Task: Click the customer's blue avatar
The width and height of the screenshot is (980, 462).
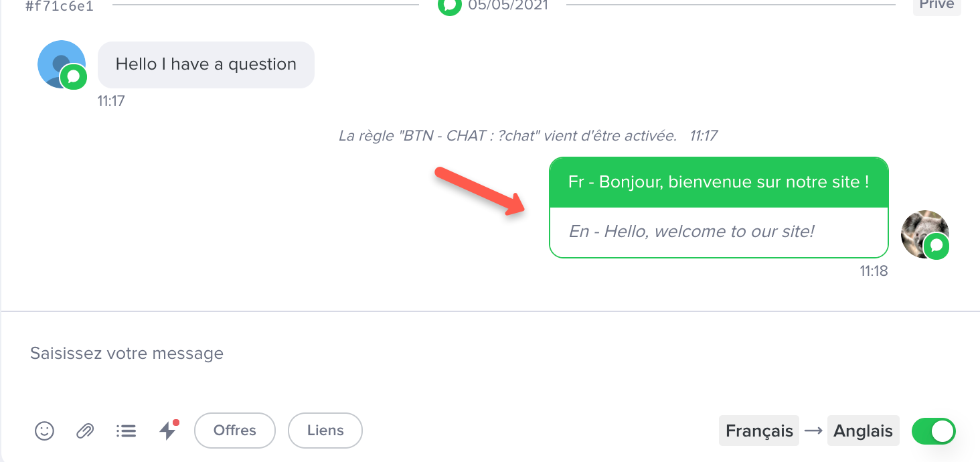Action: tap(58, 62)
